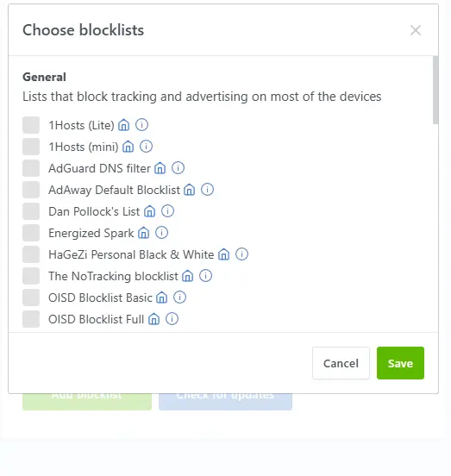
Task: Show info for OISD Blocklist Full
Action: (172, 319)
